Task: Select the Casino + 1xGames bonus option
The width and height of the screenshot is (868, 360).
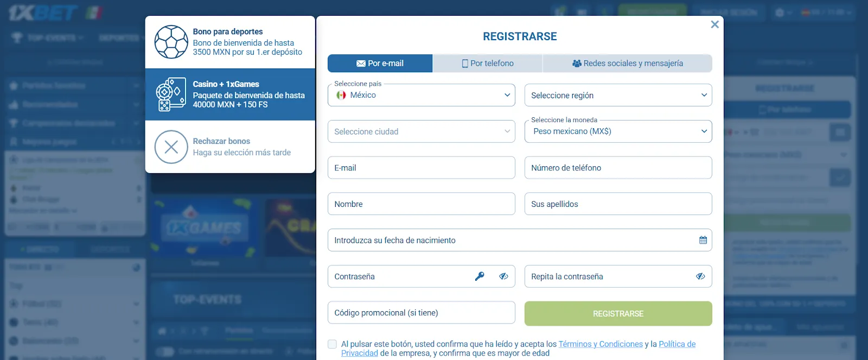Action: tap(230, 94)
